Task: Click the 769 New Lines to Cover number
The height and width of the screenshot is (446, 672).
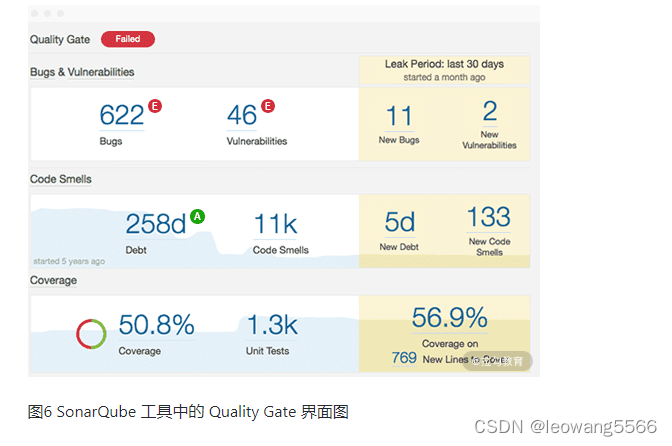Action: (x=404, y=357)
